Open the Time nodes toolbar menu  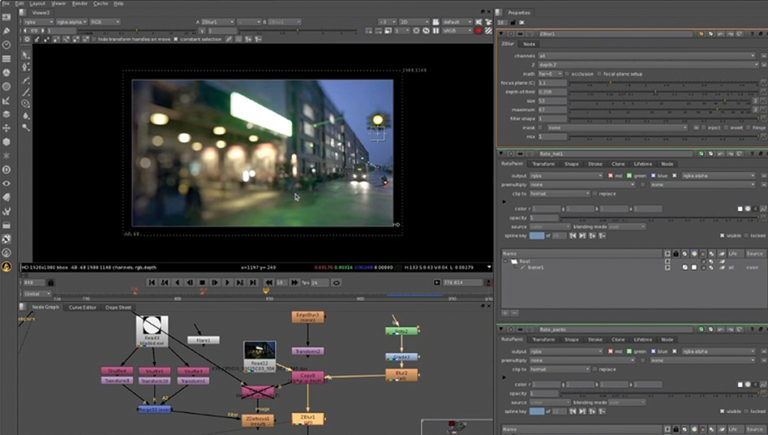coord(6,45)
